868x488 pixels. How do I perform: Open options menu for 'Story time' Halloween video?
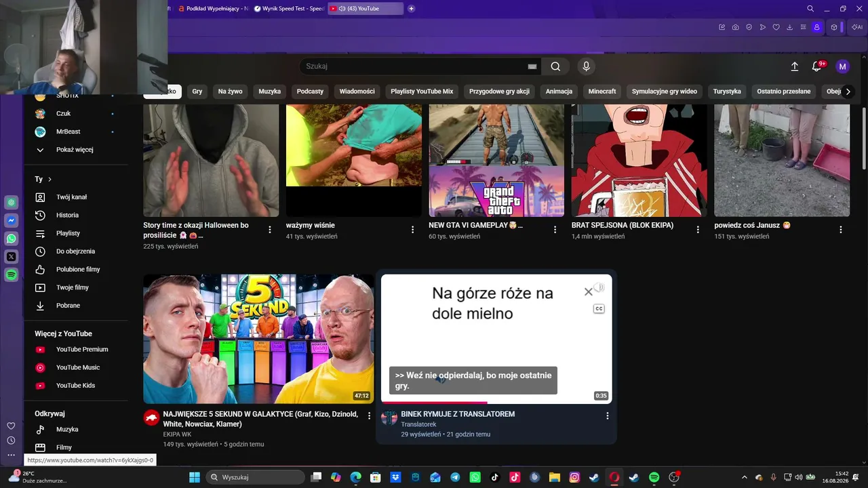coord(270,230)
